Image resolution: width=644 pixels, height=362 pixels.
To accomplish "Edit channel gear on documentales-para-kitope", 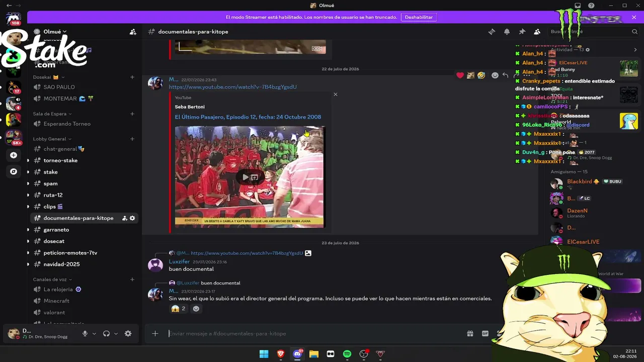I will [x=132, y=218].
